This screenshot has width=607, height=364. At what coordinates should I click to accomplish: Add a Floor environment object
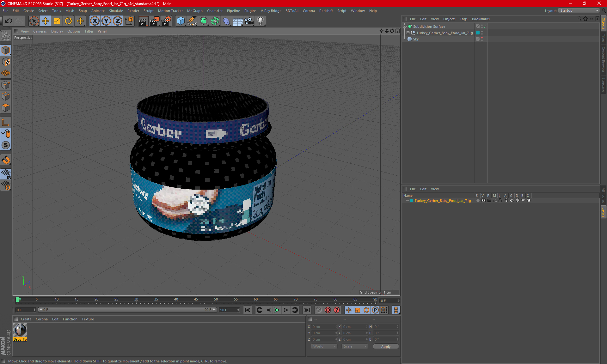pyautogui.click(x=237, y=21)
